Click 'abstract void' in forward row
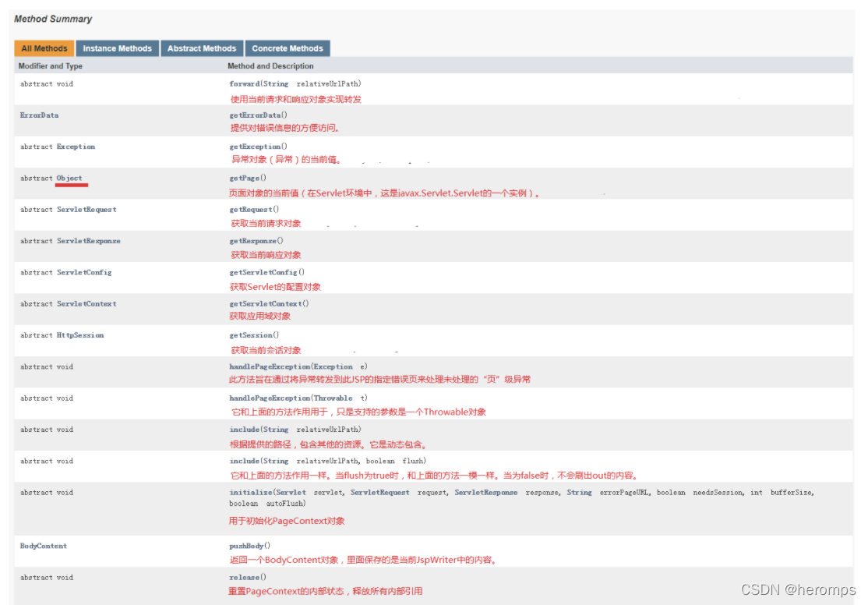868x605 pixels. point(47,84)
